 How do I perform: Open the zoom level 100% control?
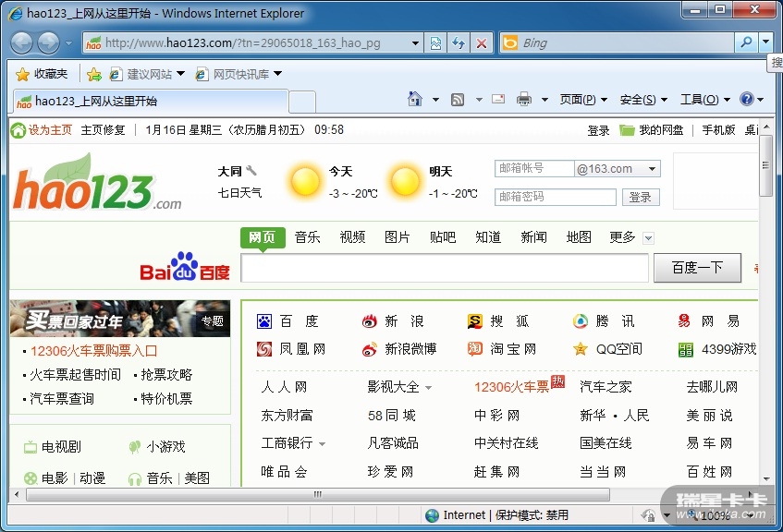(719, 515)
